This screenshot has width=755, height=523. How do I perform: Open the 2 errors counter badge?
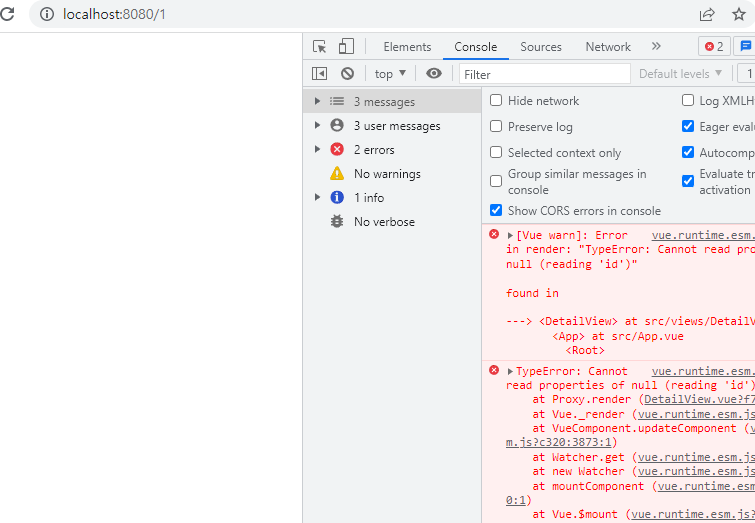pyautogui.click(x=714, y=46)
